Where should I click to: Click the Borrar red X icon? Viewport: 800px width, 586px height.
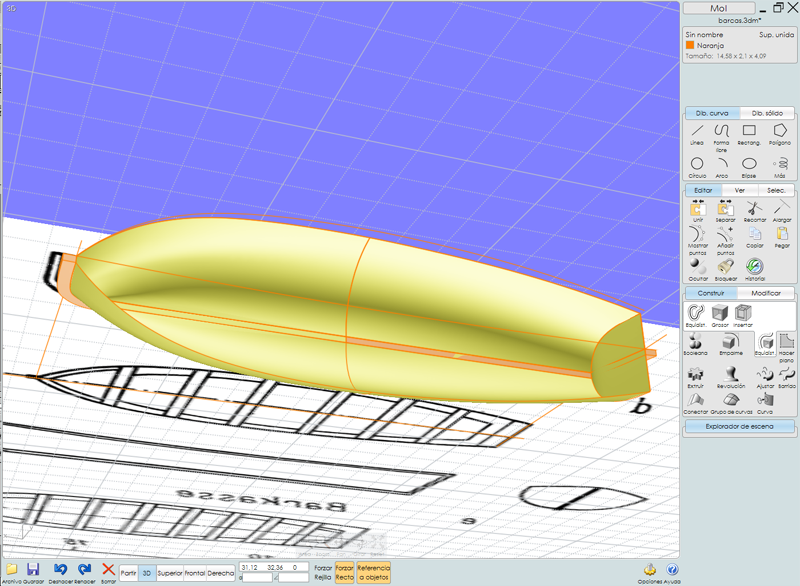tap(108, 569)
